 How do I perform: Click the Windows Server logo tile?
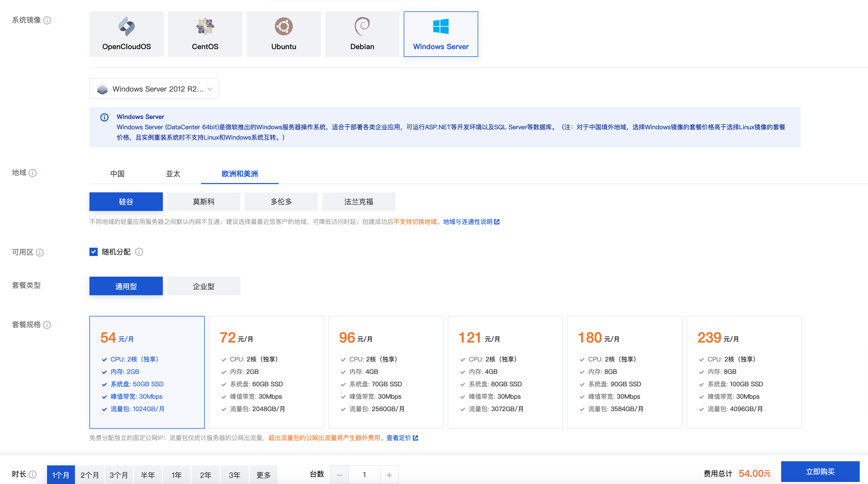tap(441, 34)
